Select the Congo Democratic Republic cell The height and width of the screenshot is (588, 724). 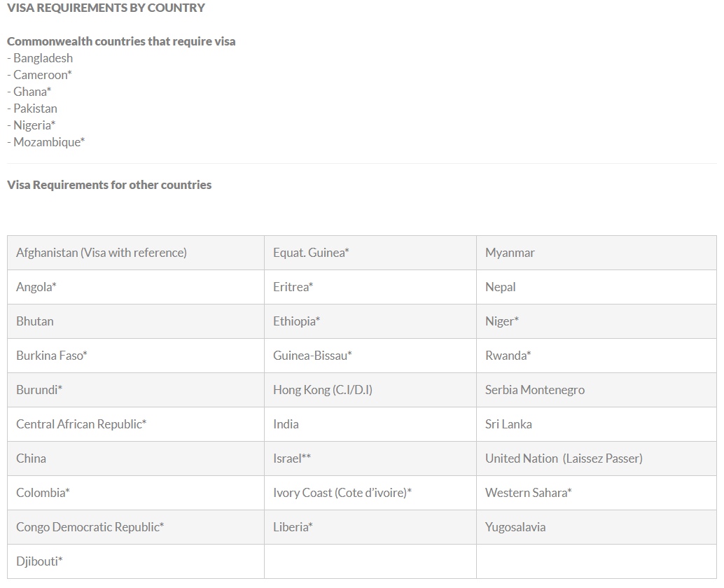[90, 527]
